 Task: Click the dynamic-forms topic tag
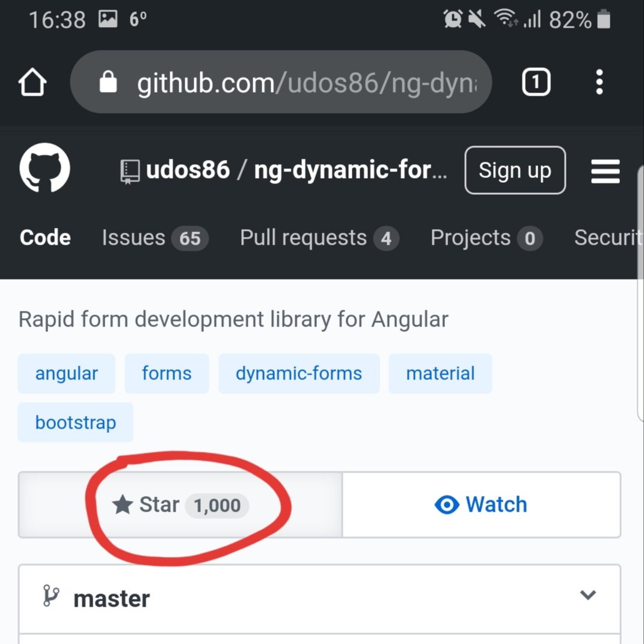point(299,373)
